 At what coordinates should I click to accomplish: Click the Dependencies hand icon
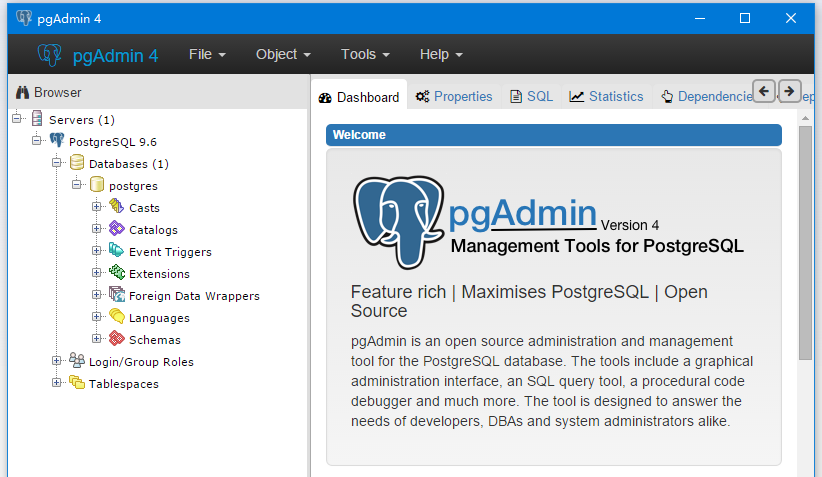[x=667, y=96]
